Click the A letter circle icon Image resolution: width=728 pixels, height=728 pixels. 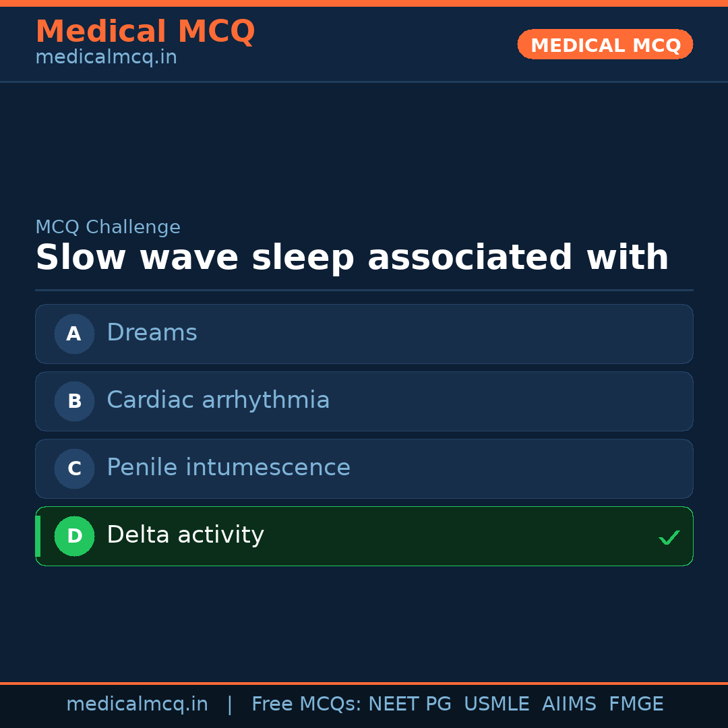click(x=74, y=334)
